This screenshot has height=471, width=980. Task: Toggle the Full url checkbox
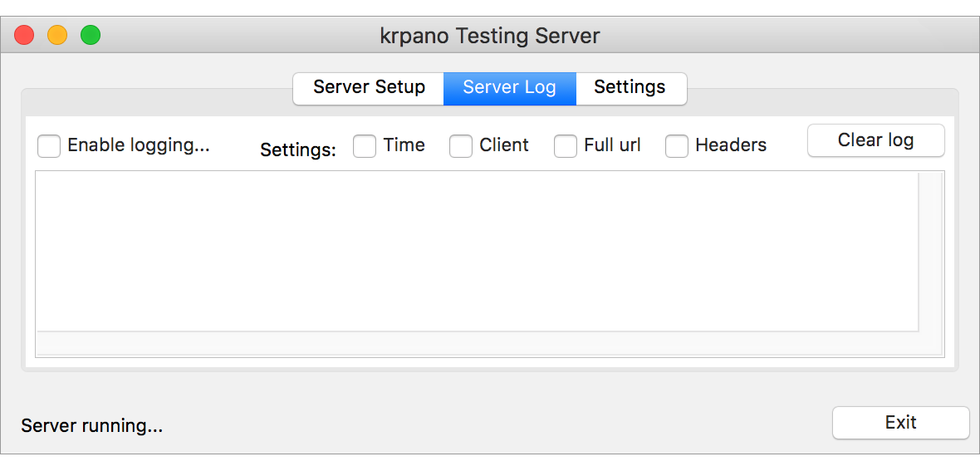(x=566, y=146)
